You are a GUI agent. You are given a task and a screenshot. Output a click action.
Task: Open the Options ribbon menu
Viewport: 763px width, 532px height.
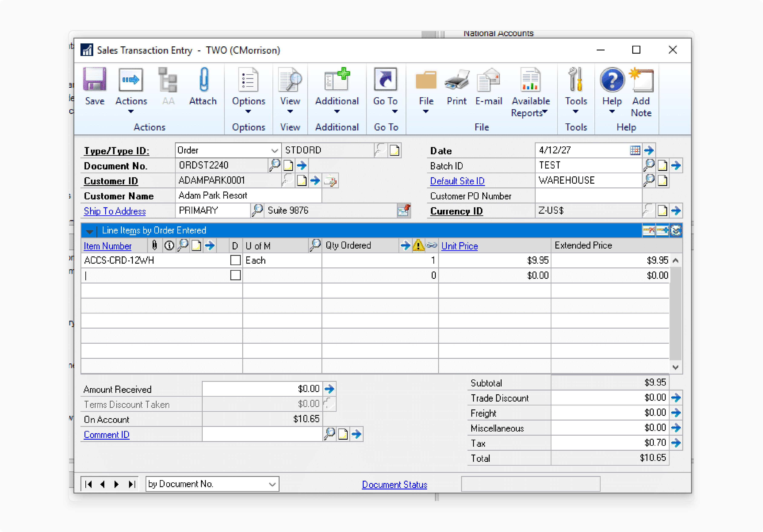248,90
